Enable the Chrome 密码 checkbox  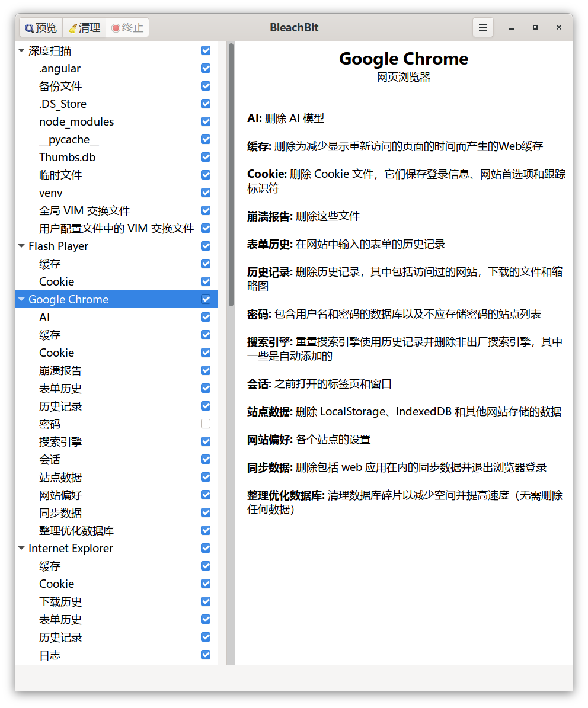pos(206,424)
